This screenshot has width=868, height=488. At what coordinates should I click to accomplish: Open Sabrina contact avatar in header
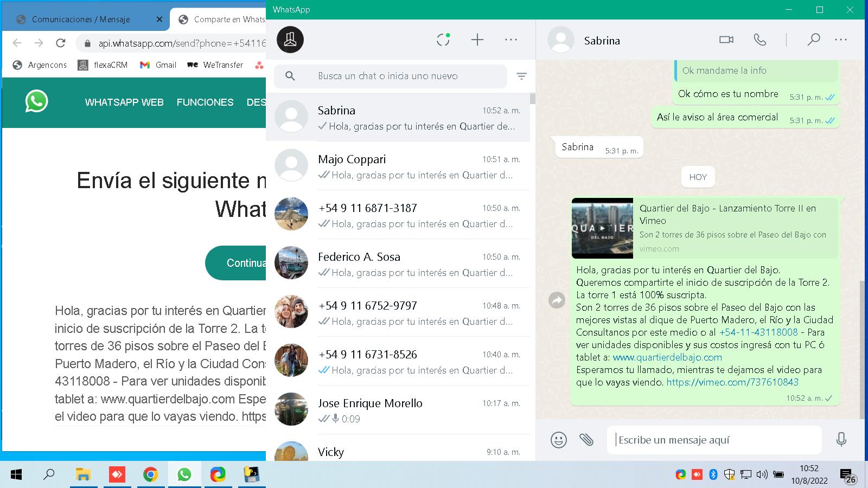pyautogui.click(x=561, y=40)
